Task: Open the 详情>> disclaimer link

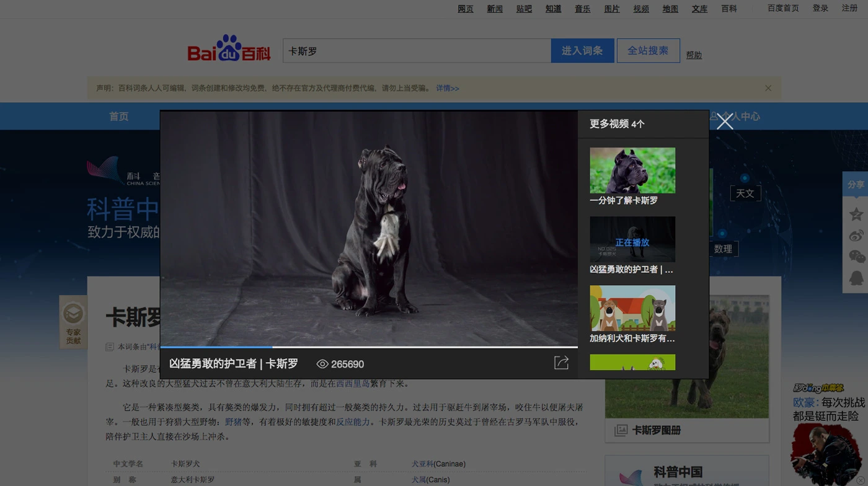Action: (448, 88)
